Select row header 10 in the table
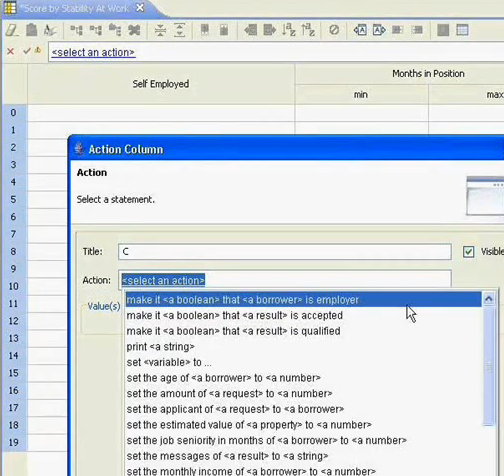This screenshot has width=504, height=476. (x=13, y=286)
